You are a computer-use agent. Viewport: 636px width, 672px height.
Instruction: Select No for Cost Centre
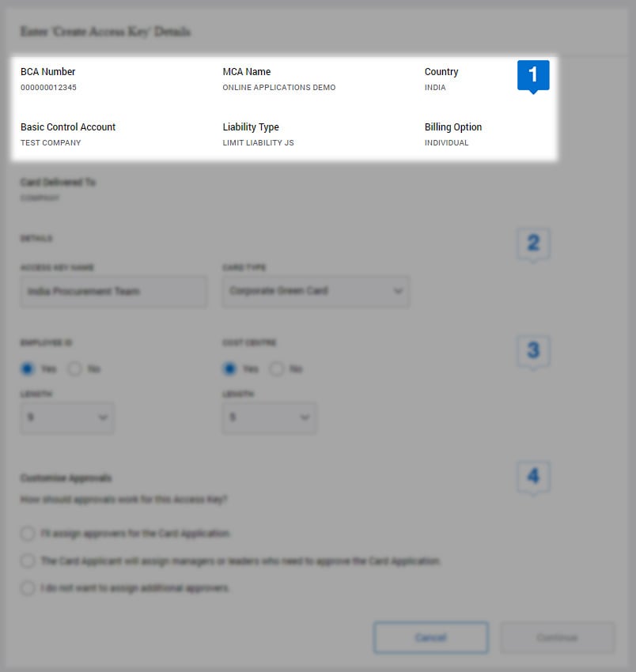277,368
